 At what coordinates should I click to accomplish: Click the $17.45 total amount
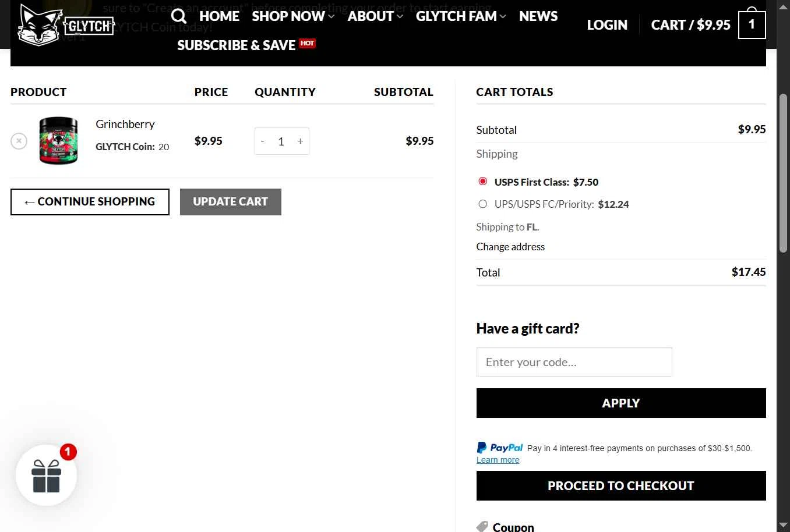pyautogui.click(x=749, y=272)
